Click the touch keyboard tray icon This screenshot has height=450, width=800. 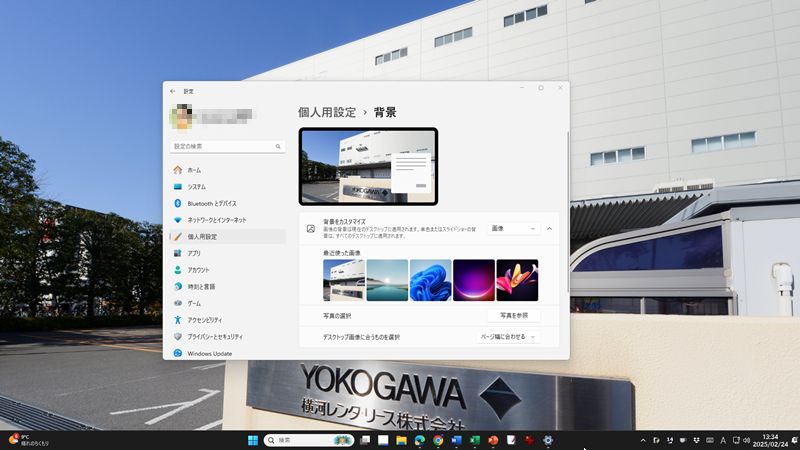click(x=710, y=440)
